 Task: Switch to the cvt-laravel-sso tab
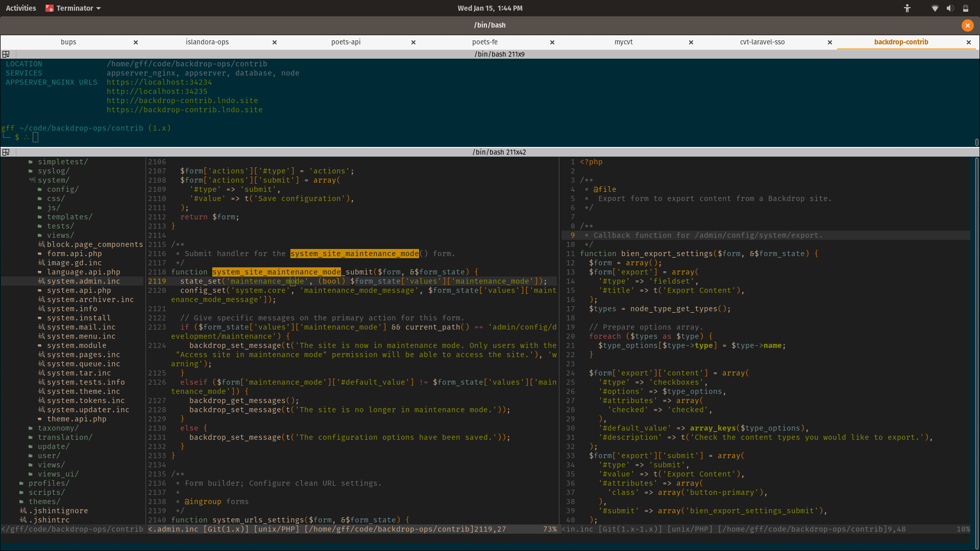coord(762,42)
